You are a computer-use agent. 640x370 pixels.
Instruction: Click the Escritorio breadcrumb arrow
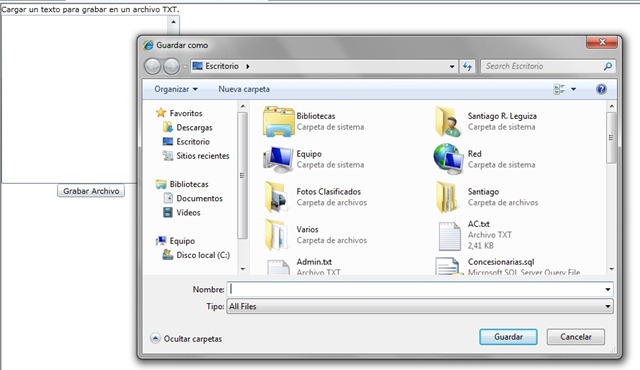tap(248, 66)
